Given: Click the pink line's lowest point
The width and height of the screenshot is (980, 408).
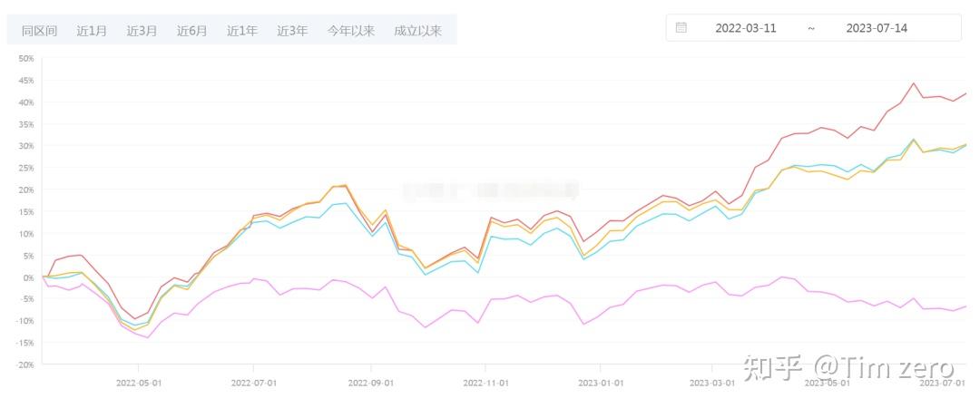Looking at the screenshot, I should click(x=148, y=337).
